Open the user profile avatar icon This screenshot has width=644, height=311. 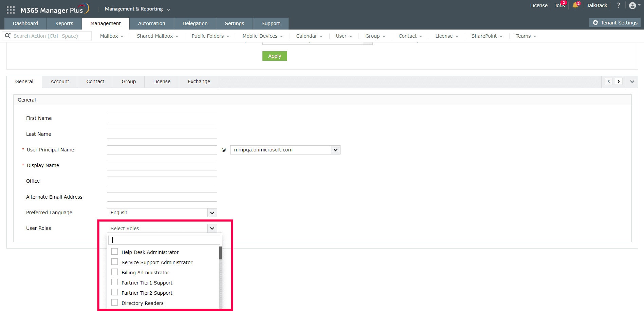(632, 5)
